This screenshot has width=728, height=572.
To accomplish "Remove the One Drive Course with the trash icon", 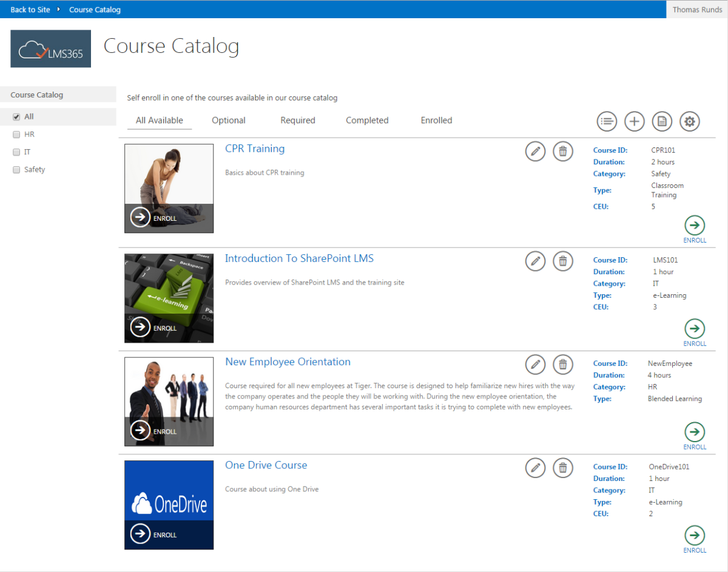I will tap(563, 468).
